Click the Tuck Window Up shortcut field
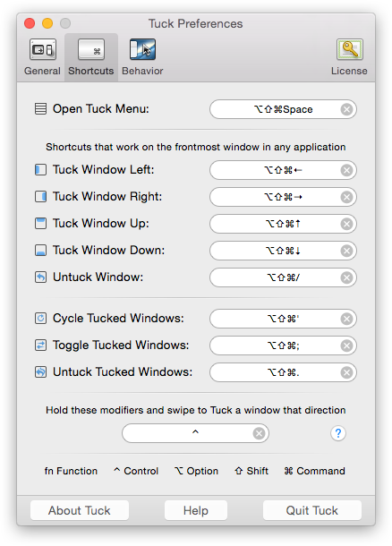This screenshot has height=546, width=392. coord(283,224)
